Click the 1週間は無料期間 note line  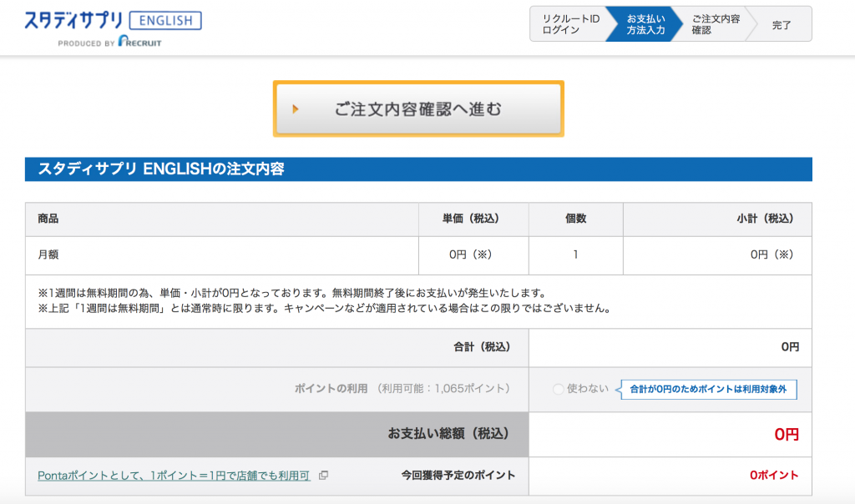[291, 293]
